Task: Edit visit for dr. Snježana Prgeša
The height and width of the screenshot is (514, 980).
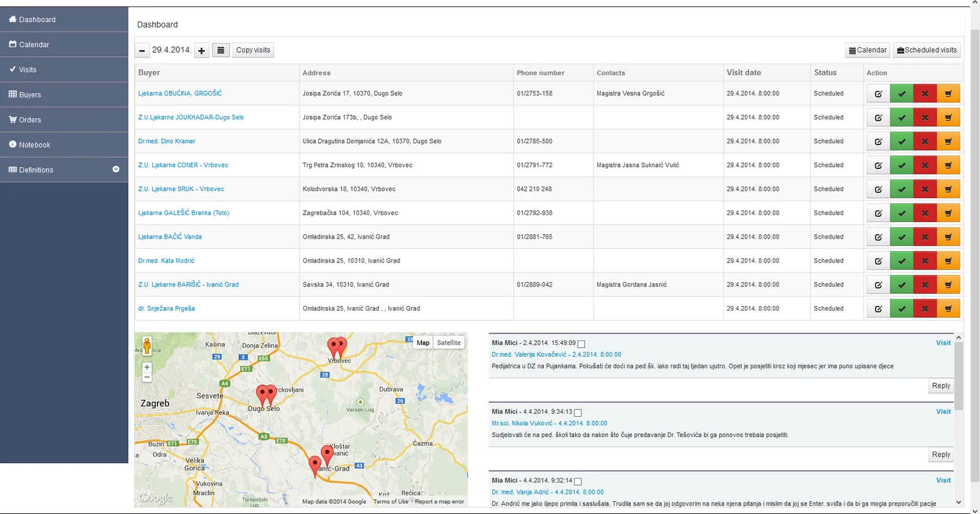Action: click(878, 308)
